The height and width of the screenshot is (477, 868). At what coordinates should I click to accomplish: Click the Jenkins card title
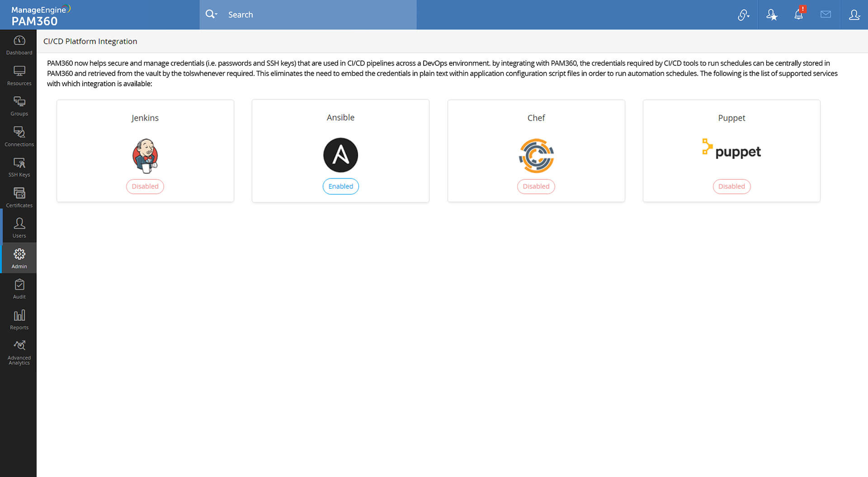click(145, 118)
